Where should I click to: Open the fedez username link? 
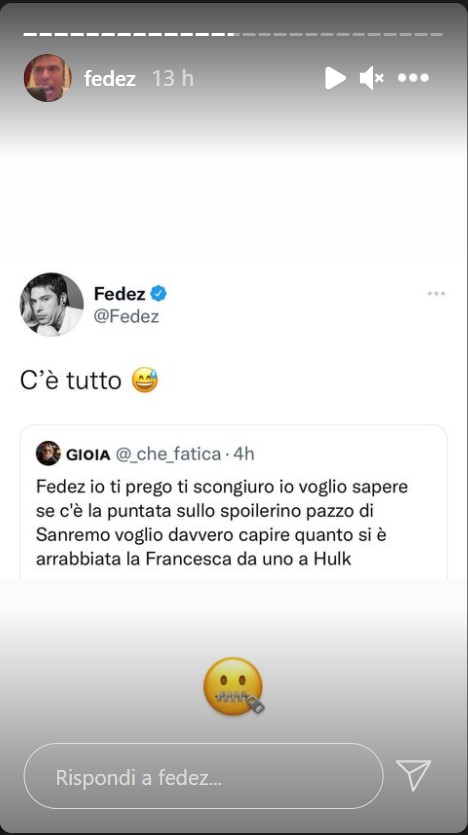pos(110,79)
